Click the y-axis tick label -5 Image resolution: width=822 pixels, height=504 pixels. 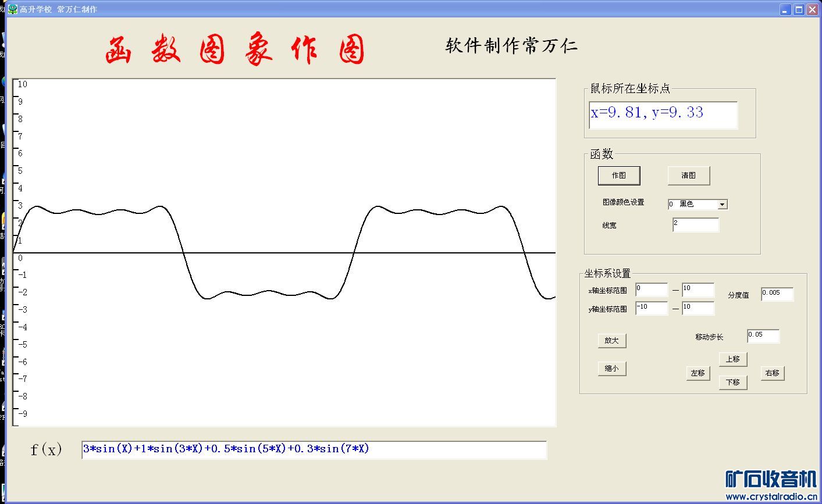[x=22, y=345]
